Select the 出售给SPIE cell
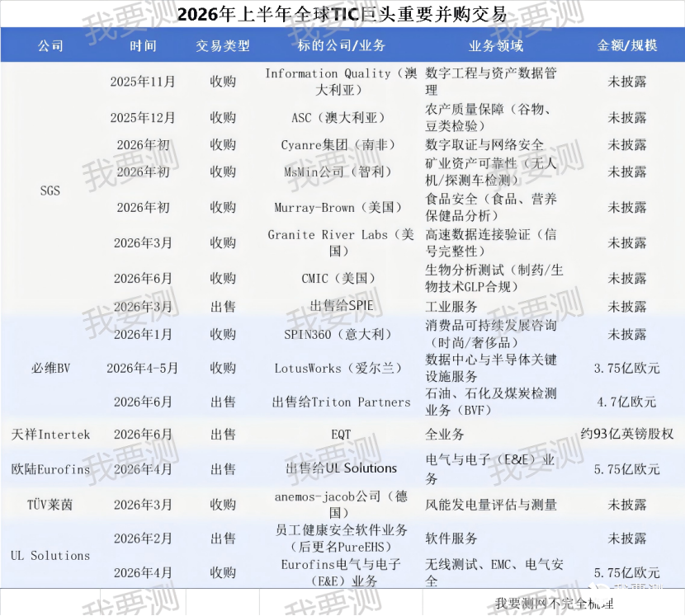The height and width of the screenshot is (616, 685). click(x=341, y=306)
